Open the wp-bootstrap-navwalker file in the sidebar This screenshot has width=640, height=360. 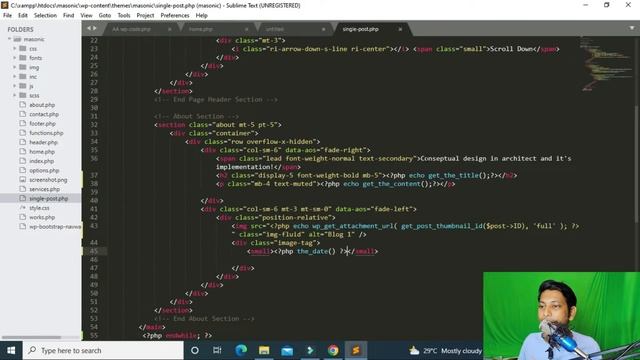55,227
